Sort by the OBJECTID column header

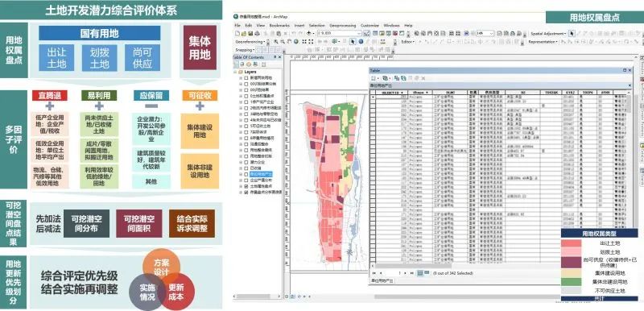pos(391,93)
